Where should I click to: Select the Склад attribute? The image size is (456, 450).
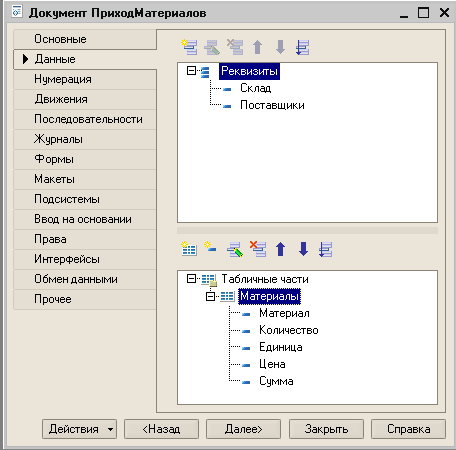point(256,88)
